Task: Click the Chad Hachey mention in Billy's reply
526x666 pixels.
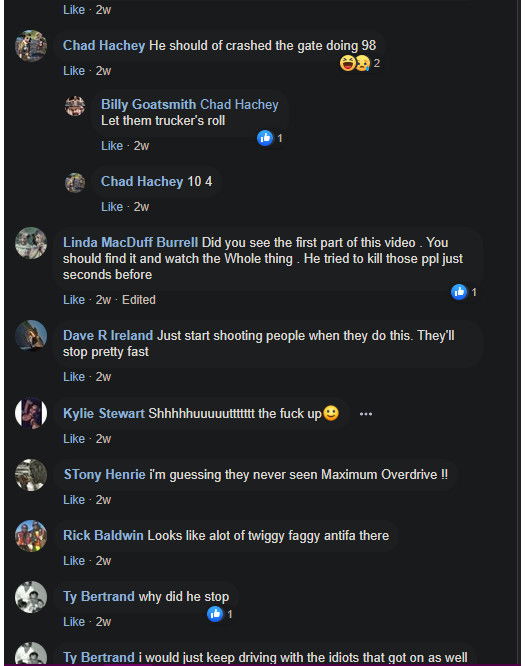Action: click(239, 104)
